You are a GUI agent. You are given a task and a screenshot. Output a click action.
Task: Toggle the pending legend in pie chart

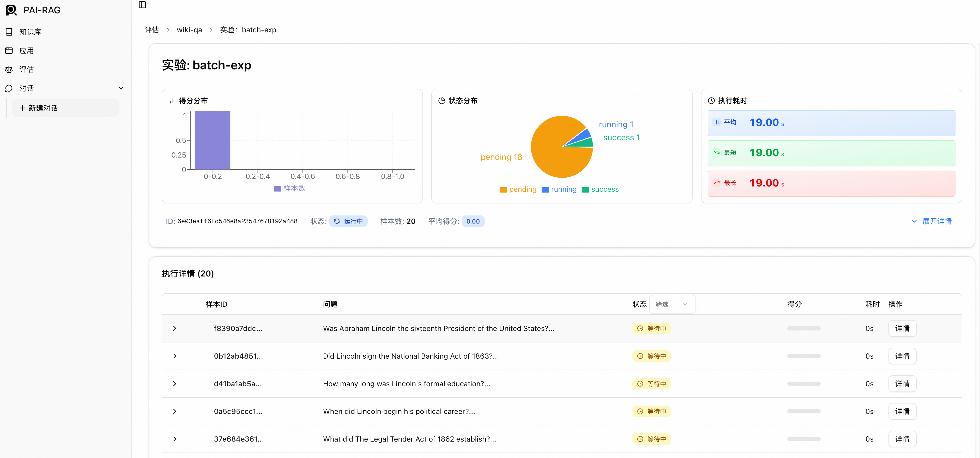click(x=518, y=189)
